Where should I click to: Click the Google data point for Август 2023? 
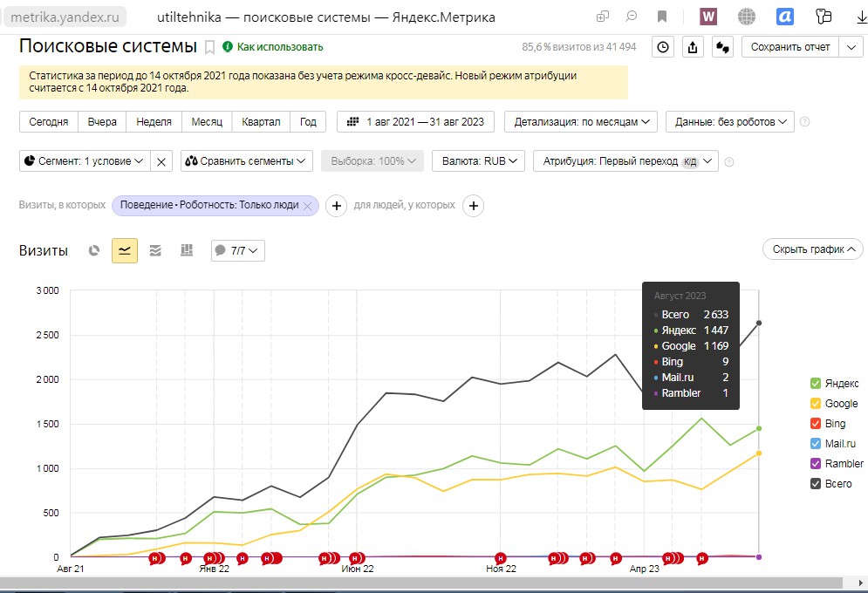[759, 453]
